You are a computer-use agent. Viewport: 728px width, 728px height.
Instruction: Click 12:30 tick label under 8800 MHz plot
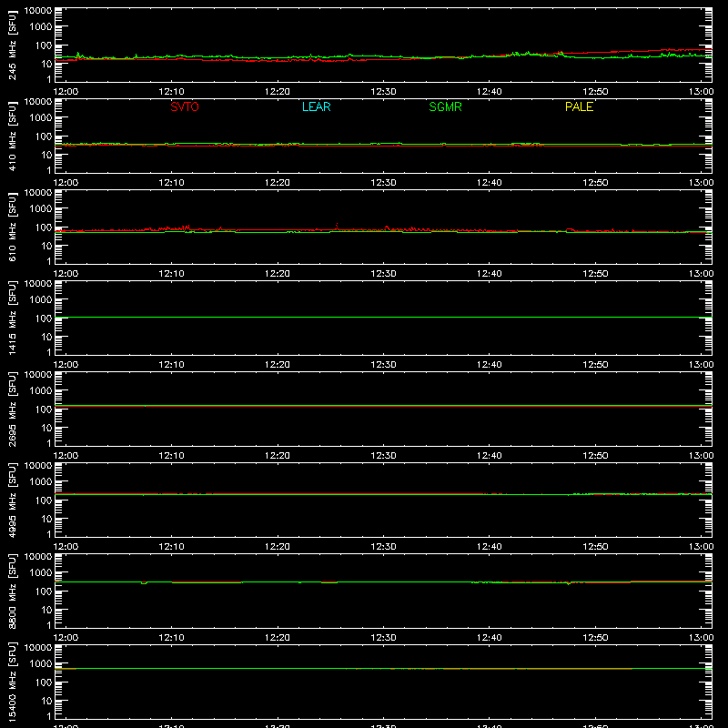coord(383,638)
